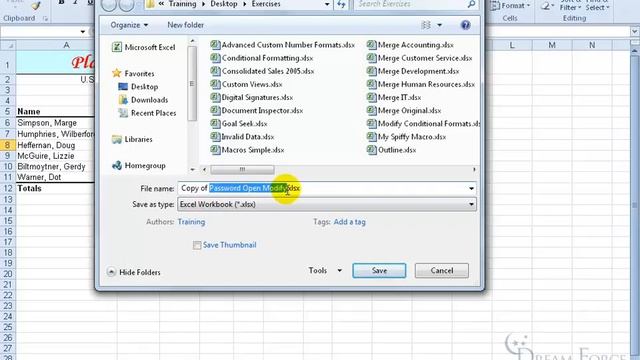Go to Favorites in navigation pane

tap(133, 73)
